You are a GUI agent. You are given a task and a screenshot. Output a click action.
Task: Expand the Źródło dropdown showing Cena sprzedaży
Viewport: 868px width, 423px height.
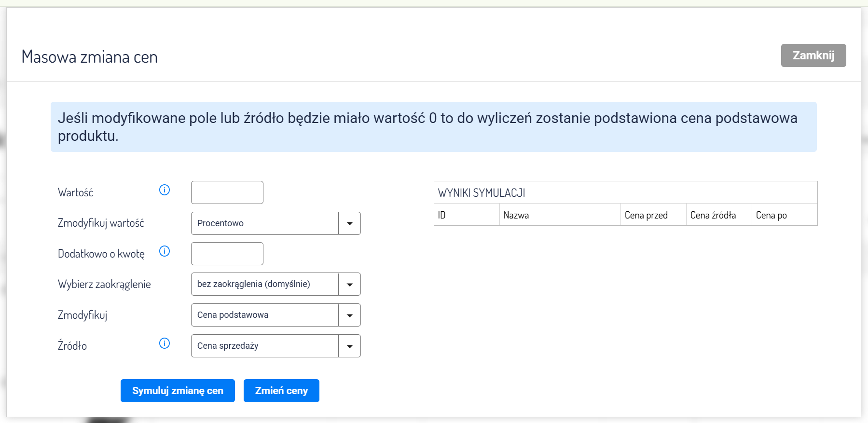276,346
